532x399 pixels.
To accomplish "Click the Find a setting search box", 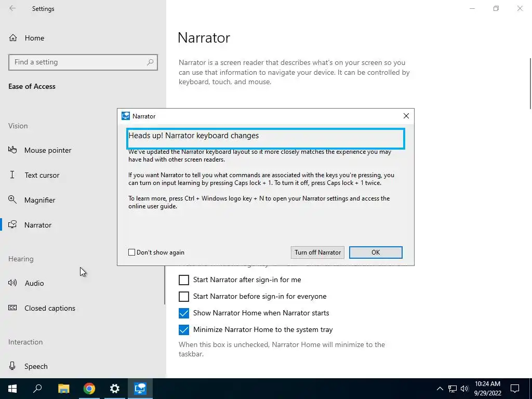I will coord(83,62).
